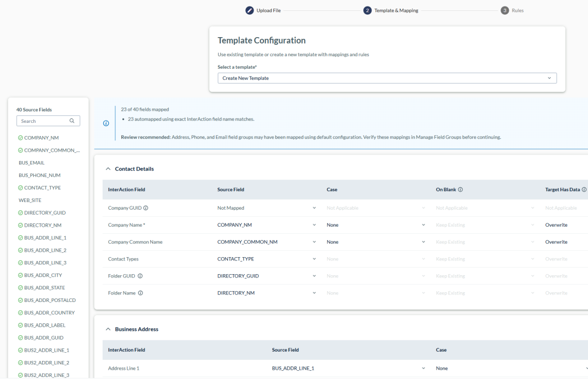Click the mapped checkmark beside BUS_ADDR_STATE
Image resolution: width=588 pixels, height=379 pixels.
(20, 288)
